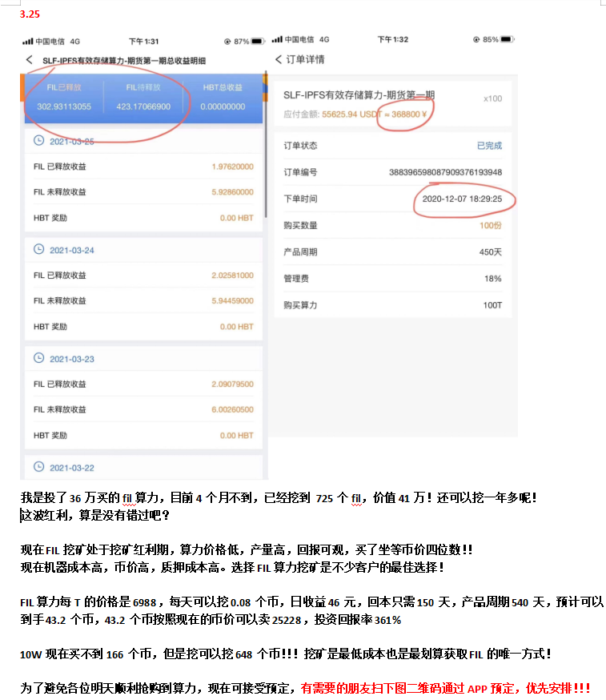
Task: Click the 2021-03-25 date header
Action: click(72, 142)
